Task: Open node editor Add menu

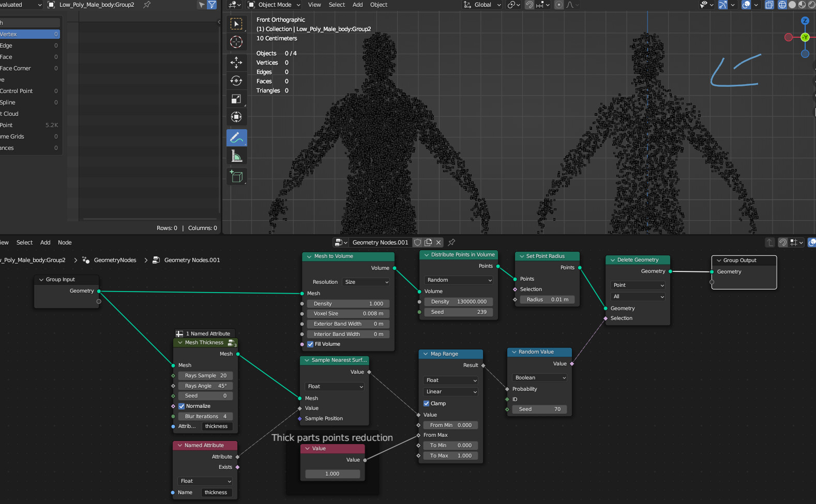Action: point(46,242)
